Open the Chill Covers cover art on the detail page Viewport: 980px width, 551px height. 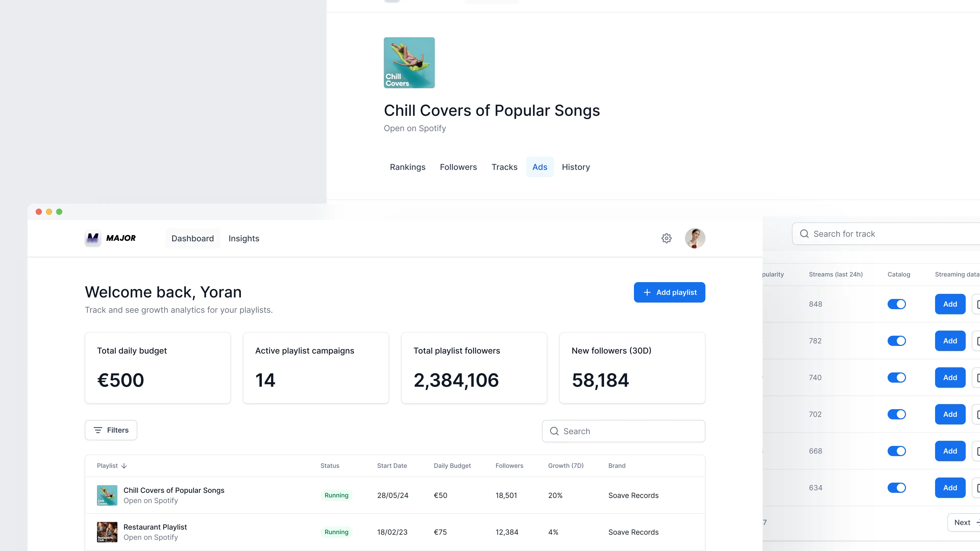coord(409,63)
